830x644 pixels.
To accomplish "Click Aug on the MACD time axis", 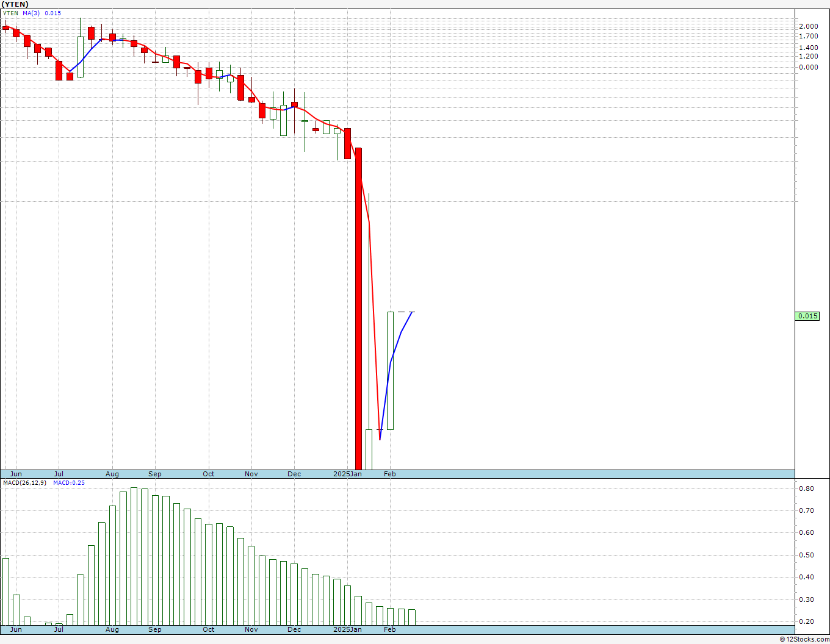I will coord(112,629).
